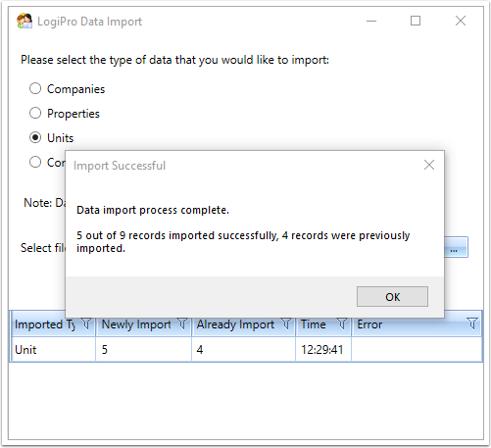Open filter on Newly Import column
This screenshot has height=448, width=491.
pyautogui.click(x=182, y=324)
